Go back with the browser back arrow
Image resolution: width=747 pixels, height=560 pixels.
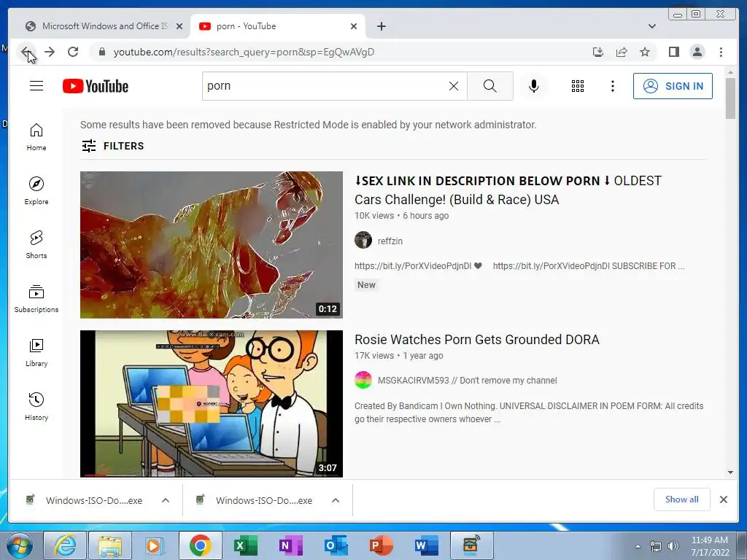pos(27,52)
